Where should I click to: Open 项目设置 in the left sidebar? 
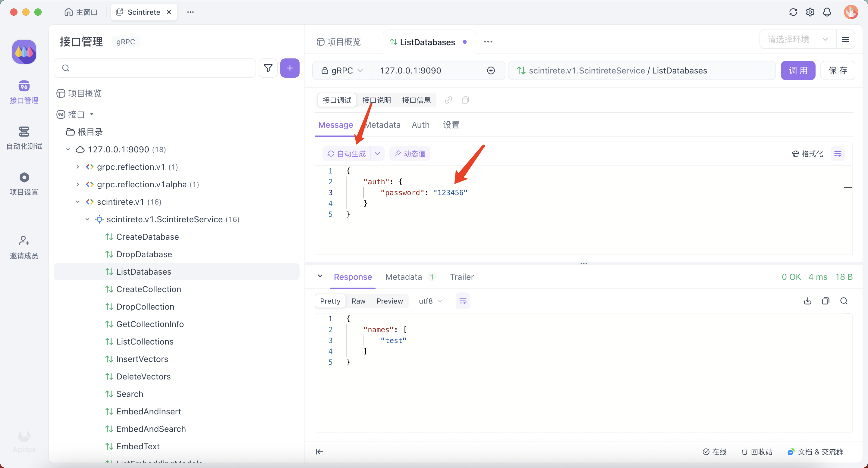(x=24, y=183)
